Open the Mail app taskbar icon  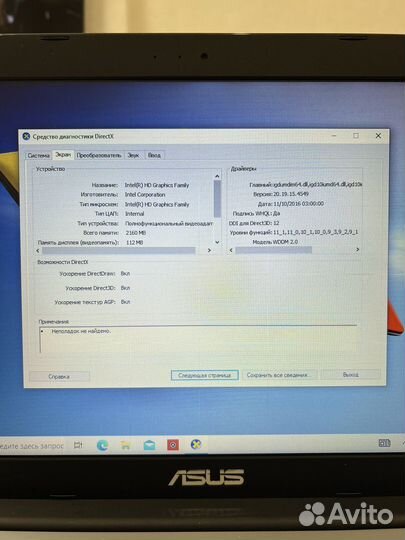[149, 445]
